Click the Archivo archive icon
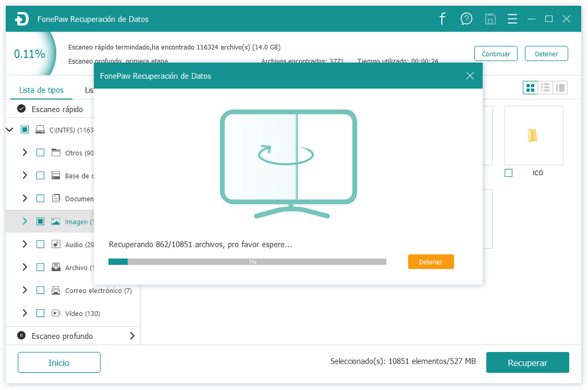 coord(56,267)
